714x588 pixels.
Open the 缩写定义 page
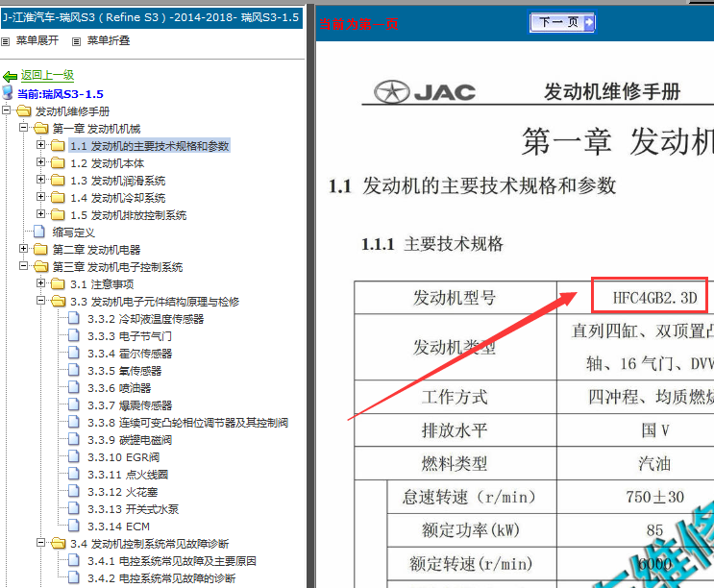[x=73, y=233]
